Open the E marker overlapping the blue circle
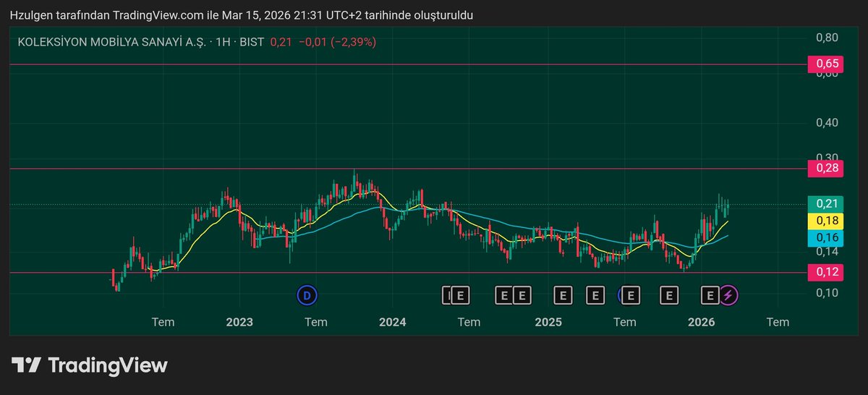Screen dimensions: 868x395 click(x=631, y=295)
